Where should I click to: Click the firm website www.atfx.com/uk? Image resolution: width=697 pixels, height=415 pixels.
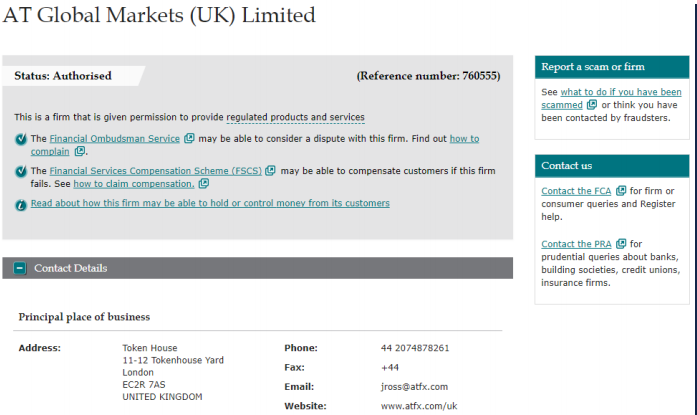[418, 406]
